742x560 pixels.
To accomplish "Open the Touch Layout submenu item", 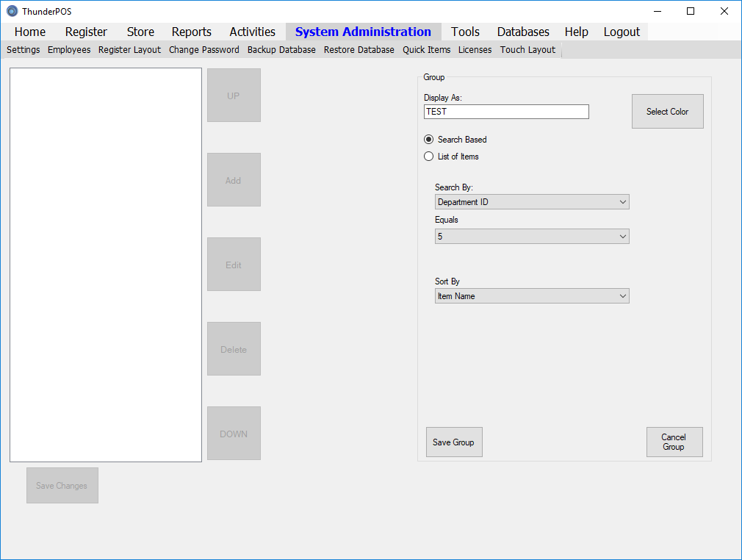I will (527, 50).
